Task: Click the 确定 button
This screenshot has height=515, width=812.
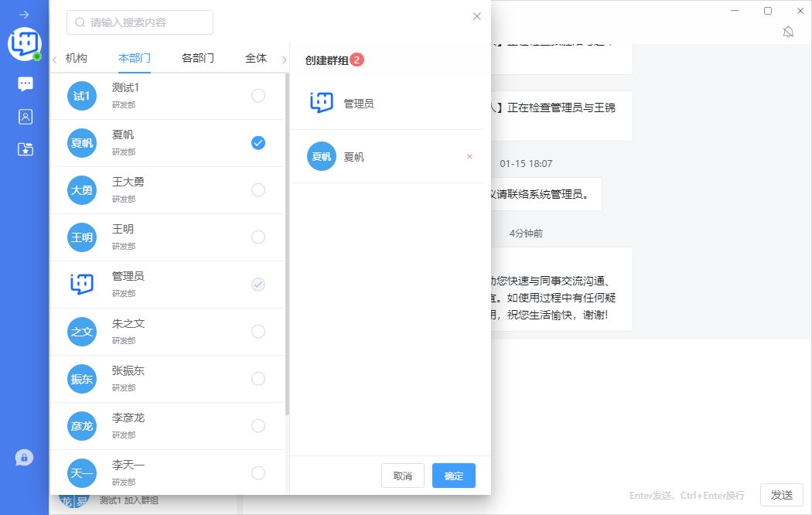Action: coord(454,476)
